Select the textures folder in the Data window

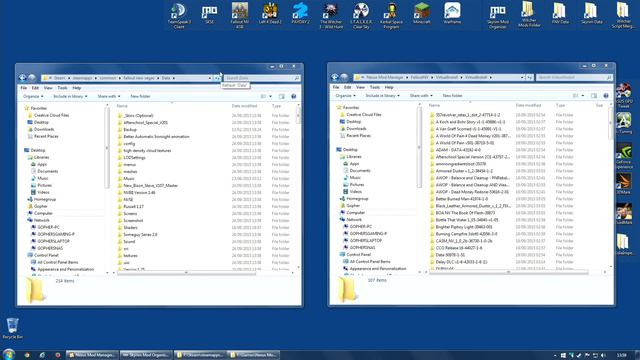131,256
